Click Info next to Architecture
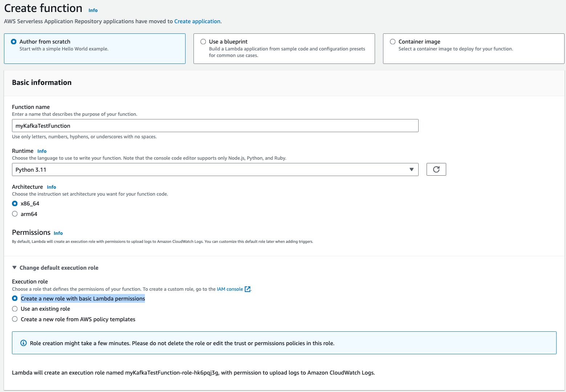Viewport: 566px width, 392px height. (51, 187)
